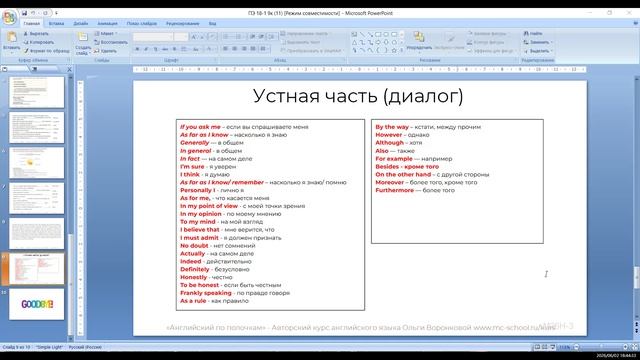Toggle Italic formatting button
The image size is (640, 360).
click(146, 49)
